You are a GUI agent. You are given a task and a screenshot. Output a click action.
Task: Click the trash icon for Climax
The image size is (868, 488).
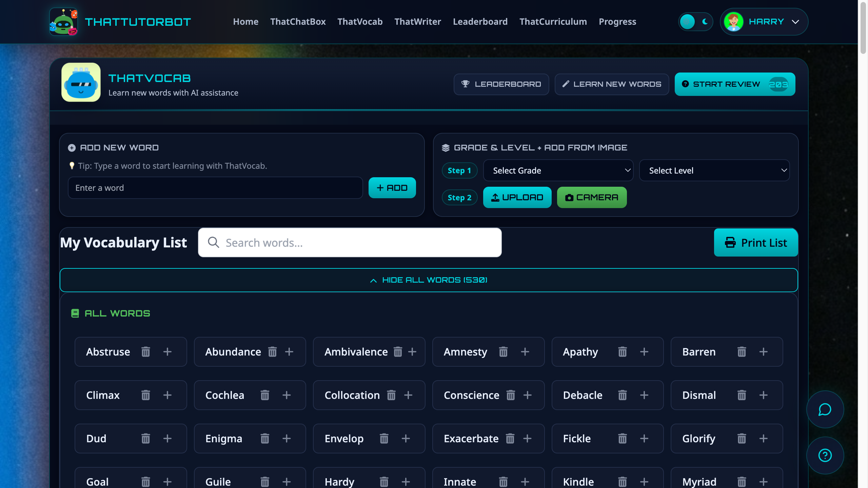[x=146, y=395]
